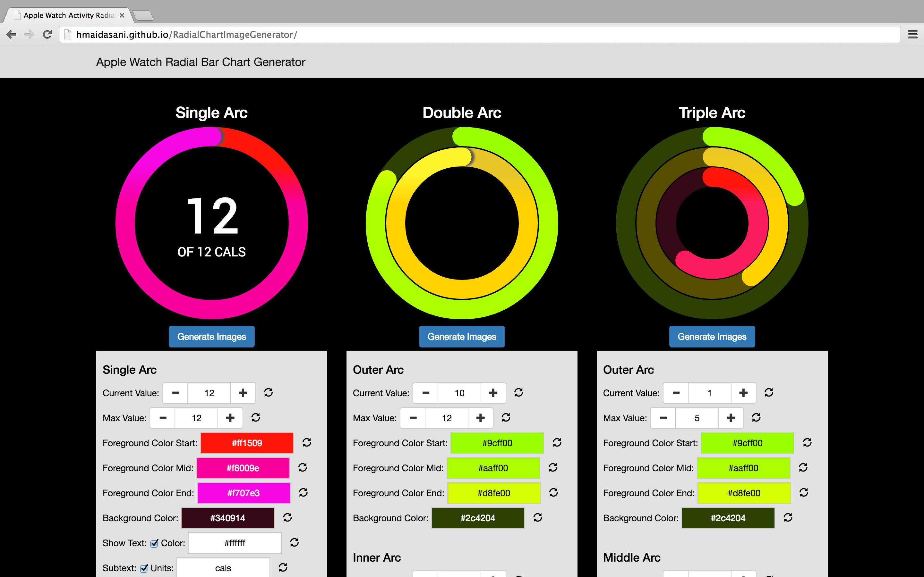Reset Triple Arc Outer Foreground Color Mid
The image size is (924, 577).
803,467
